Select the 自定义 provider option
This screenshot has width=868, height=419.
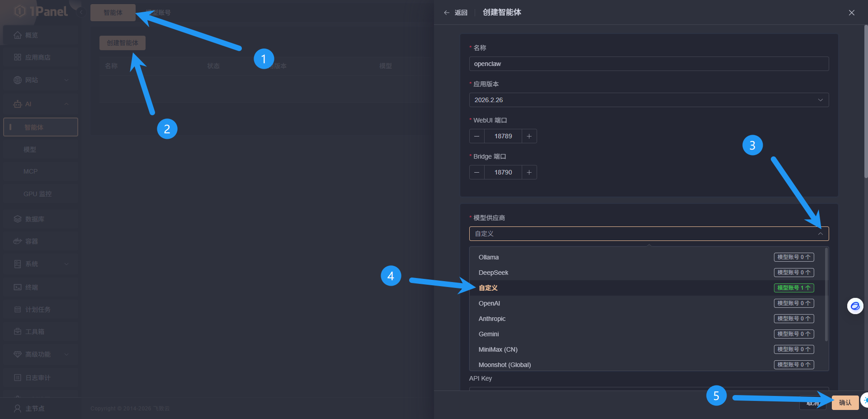488,288
